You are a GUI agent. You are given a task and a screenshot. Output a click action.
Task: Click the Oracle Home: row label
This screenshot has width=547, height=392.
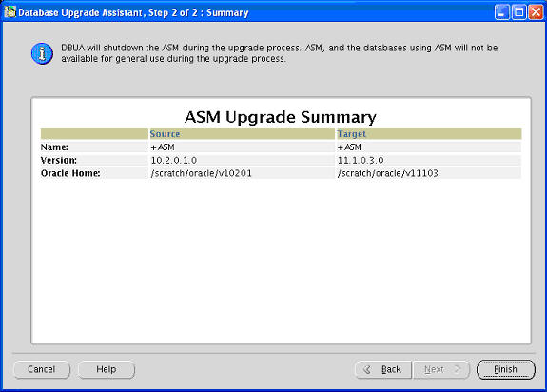[x=70, y=173]
